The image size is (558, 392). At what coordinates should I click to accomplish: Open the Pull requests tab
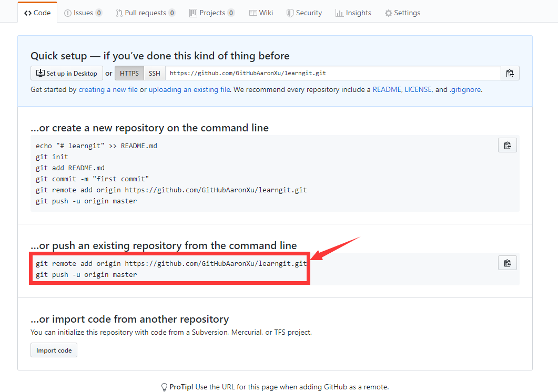146,13
